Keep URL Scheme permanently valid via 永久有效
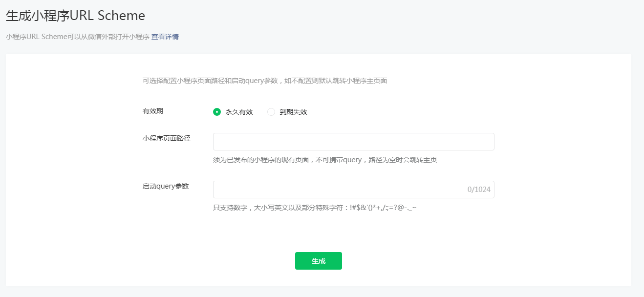This screenshot has width=644, height=297. pos(216,111)
